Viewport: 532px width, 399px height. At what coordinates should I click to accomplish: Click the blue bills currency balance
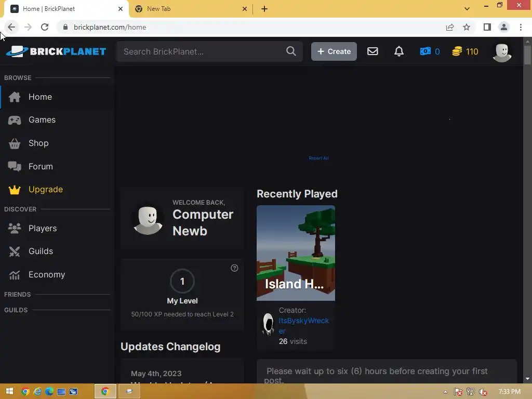point(430,51)
